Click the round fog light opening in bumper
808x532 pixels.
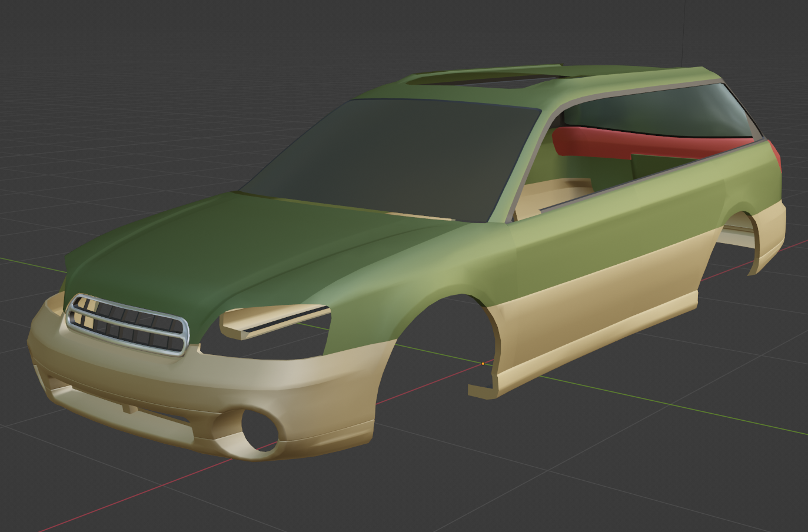tap(260, 430)
